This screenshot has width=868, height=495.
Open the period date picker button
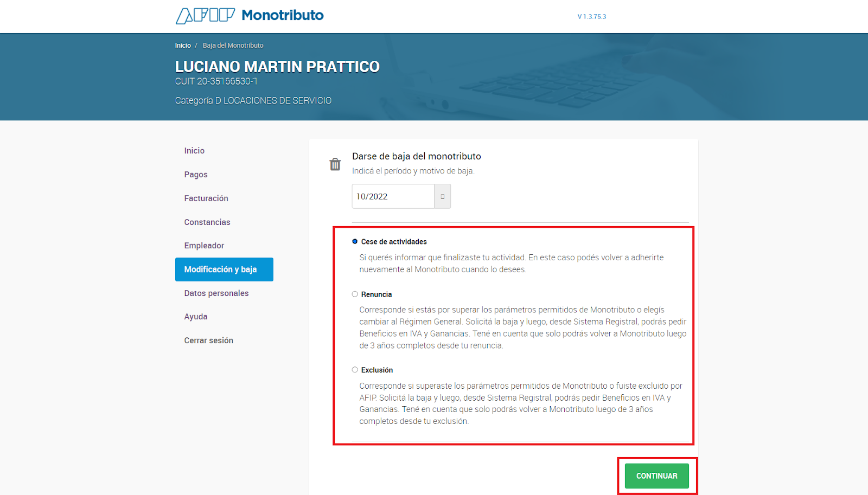442,196
